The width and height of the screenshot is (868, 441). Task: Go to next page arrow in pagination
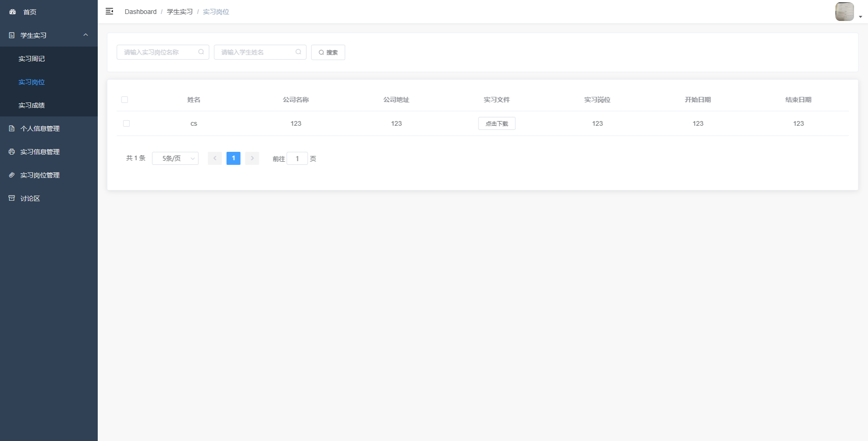tap(252, 158)
